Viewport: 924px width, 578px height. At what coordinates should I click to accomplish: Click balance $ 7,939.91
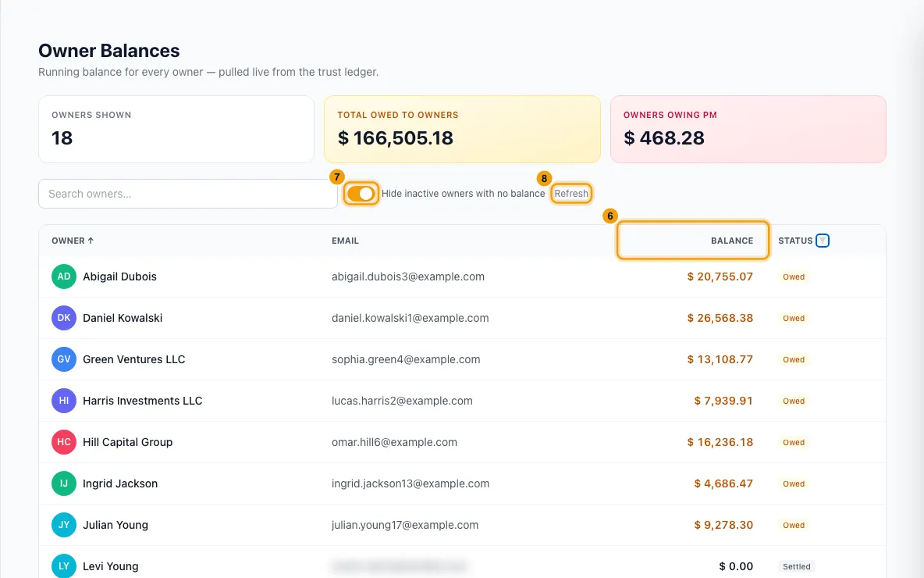coord(723,401)
